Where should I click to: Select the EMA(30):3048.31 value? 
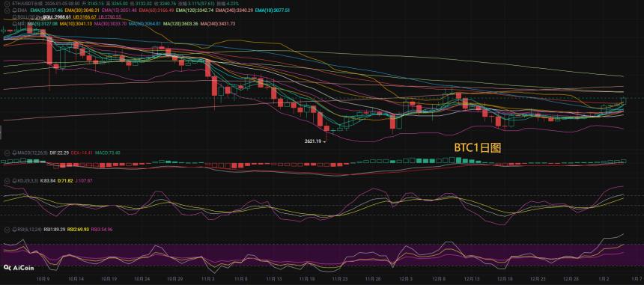[82, 10]
